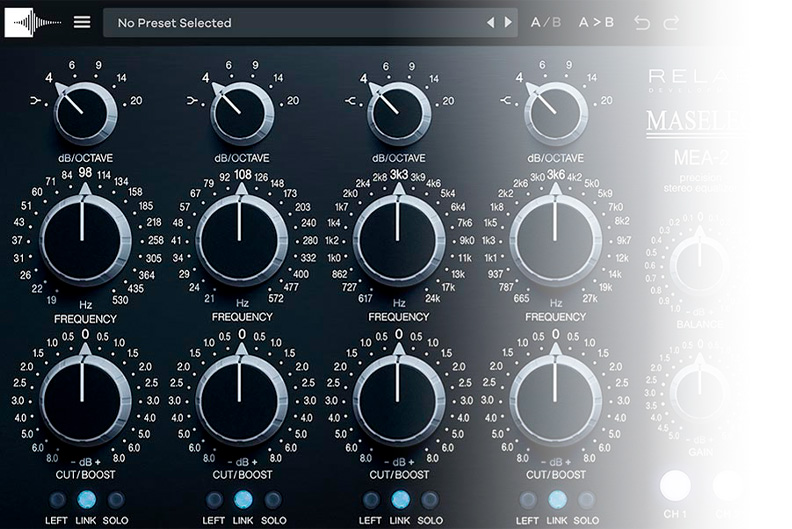Image resolution: width=792 pixels, height=529 pixels.
Task: Copy A to B settings
Action: click(596, 22)
